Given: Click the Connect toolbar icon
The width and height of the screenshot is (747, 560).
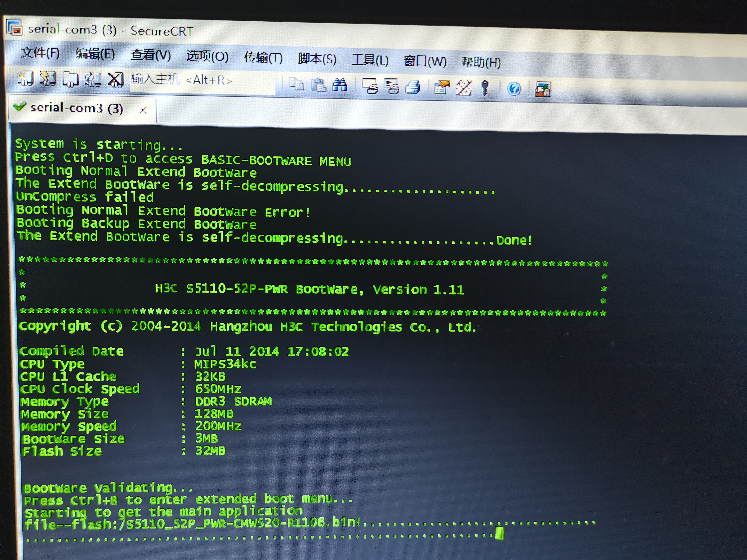Looking at the screenshot, I should (25, 78).
